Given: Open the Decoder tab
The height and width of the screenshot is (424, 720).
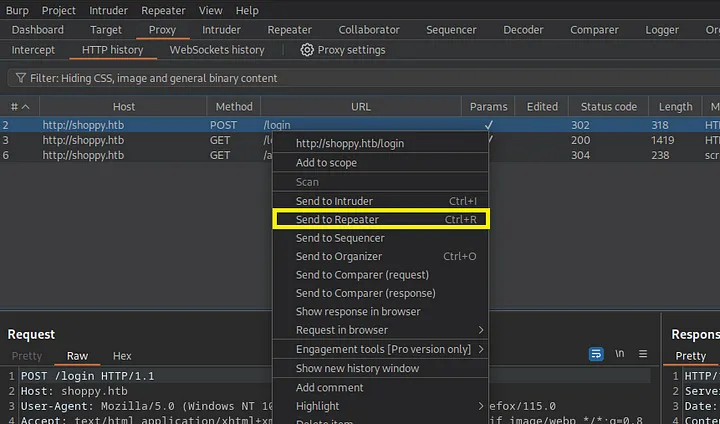Looking at the screenshot, I should click(523, 30).
